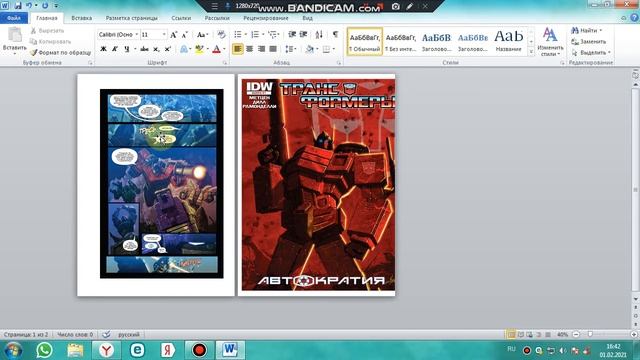Click the Text Effects icon
640x360 pixels.
coord(184,49)
